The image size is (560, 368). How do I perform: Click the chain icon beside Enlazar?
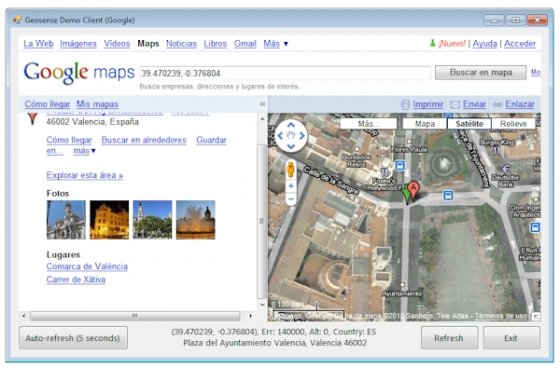pos(498,105)
